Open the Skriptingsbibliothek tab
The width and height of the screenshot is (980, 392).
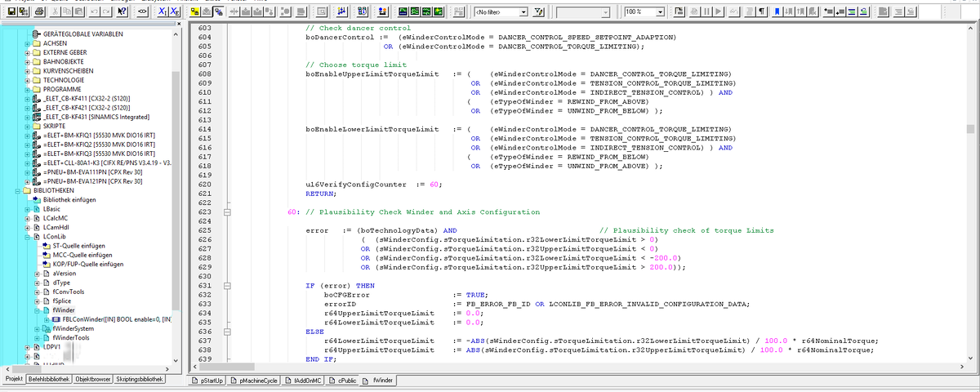coord(140,380)
